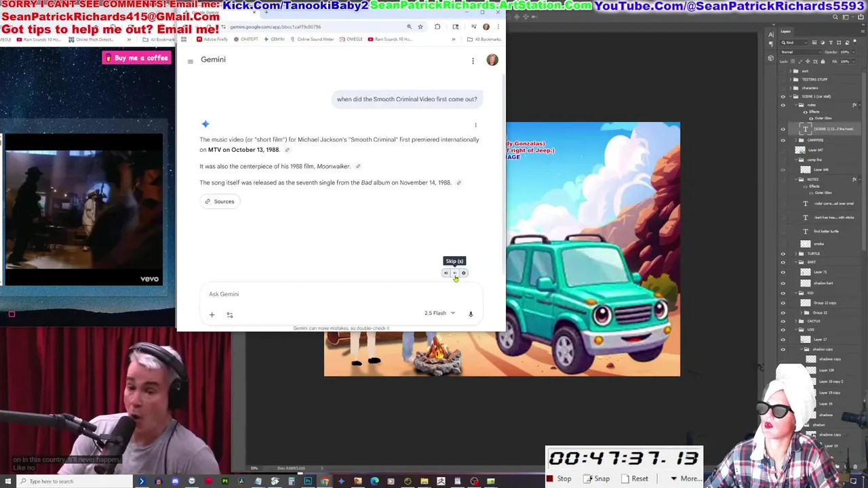
Task: Open Gemini three-dot options next to profile
Action: coord(473,61)
